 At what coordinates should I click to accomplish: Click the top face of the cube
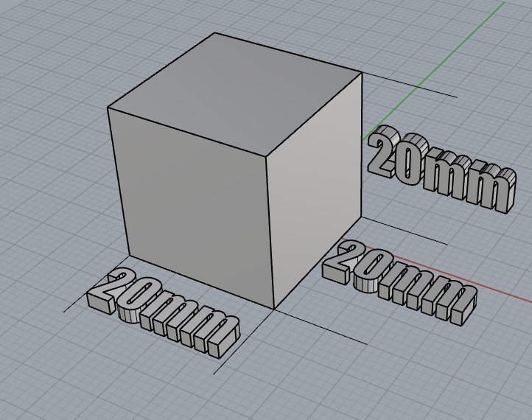(234, 95)
